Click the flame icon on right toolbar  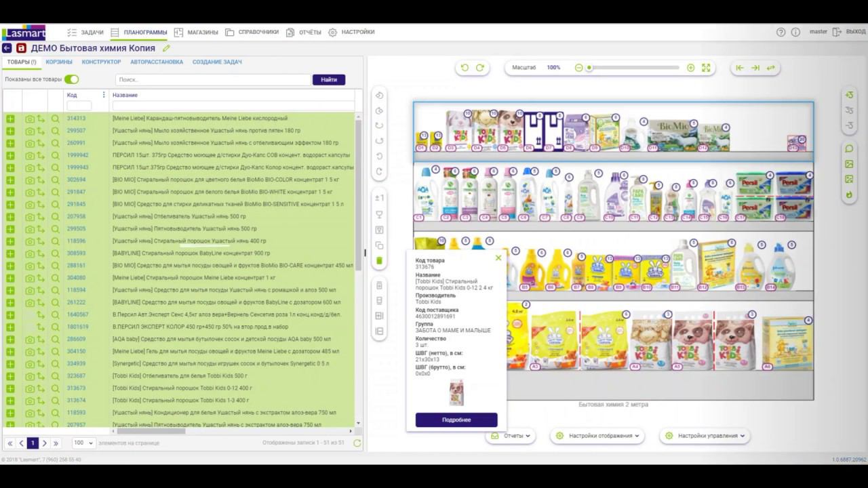coord(849,195)
